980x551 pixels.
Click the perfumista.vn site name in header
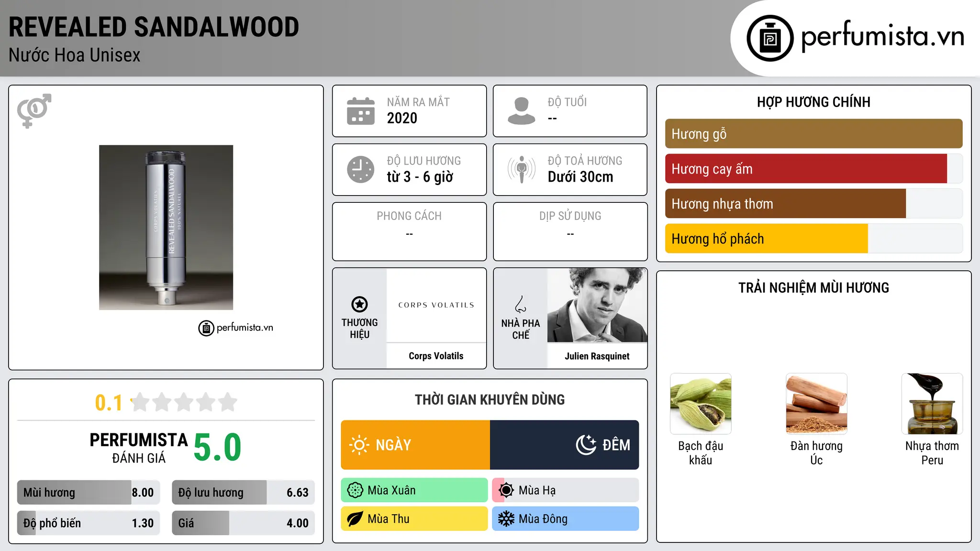tap(883, 37)
